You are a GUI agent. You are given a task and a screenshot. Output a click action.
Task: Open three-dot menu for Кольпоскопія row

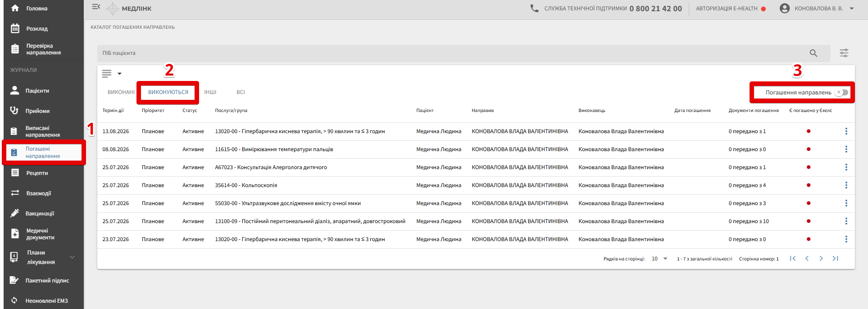click(x=846, y=185)
